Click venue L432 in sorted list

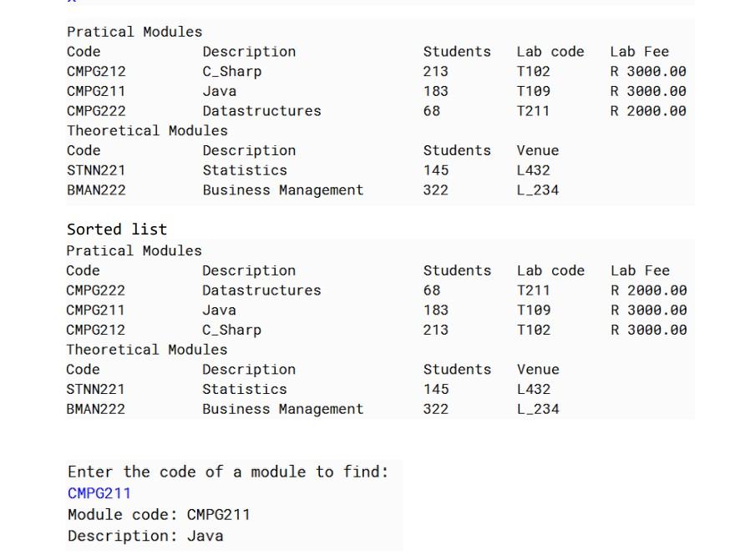coord(534,389)
